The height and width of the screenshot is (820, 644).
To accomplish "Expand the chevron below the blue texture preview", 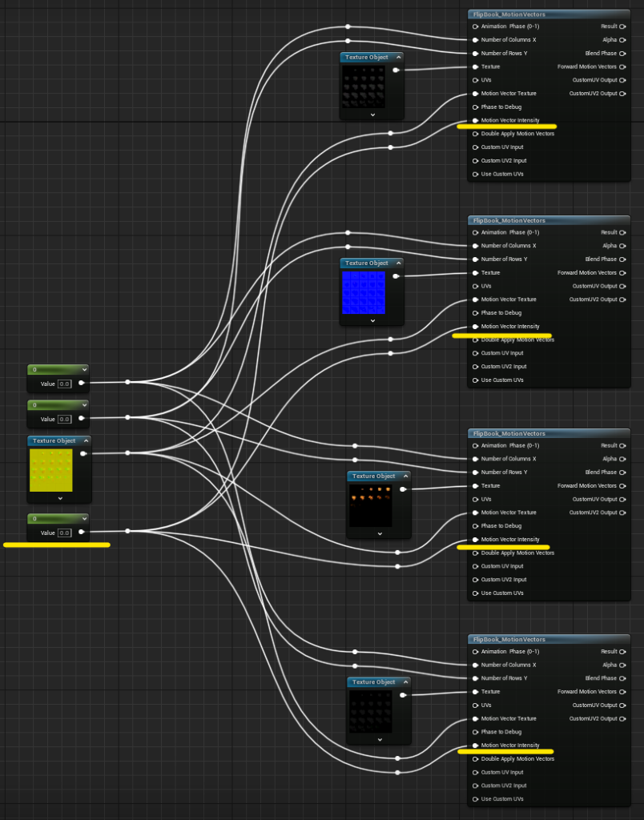I will tap(372, 320).
